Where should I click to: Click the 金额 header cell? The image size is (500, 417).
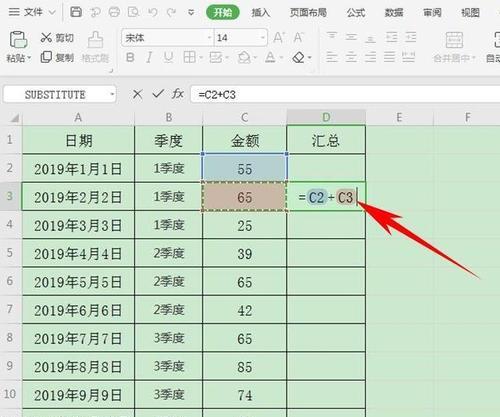point(245,140)
